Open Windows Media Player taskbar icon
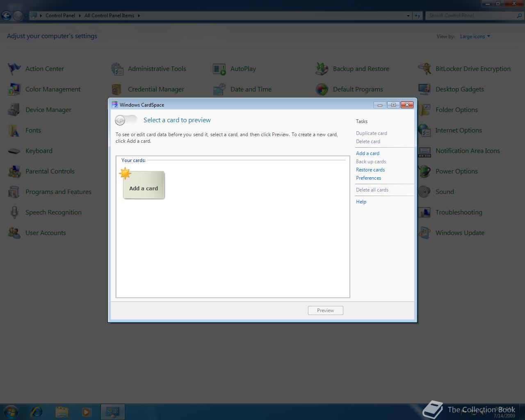The height and width of the screenshot is (420, 525). tap(87, 411)
